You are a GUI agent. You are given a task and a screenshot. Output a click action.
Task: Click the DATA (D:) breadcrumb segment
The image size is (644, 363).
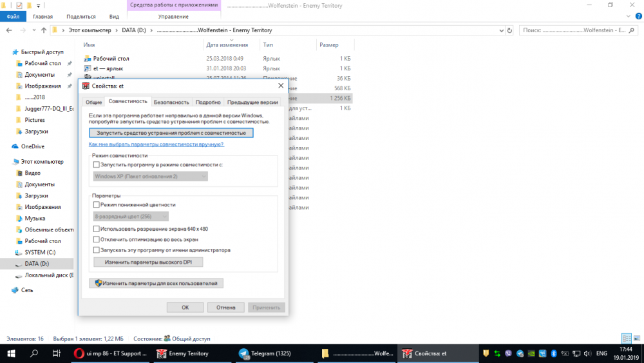click(134, 30)
